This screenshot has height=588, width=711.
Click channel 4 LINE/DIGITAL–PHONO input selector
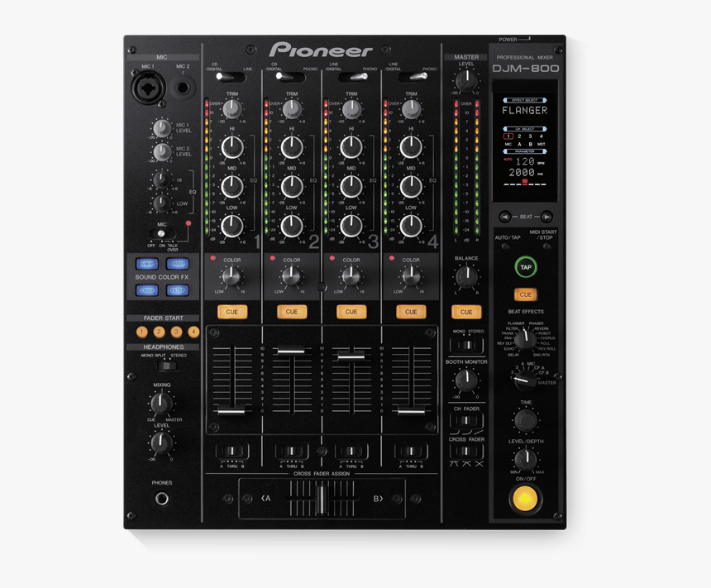413,77
